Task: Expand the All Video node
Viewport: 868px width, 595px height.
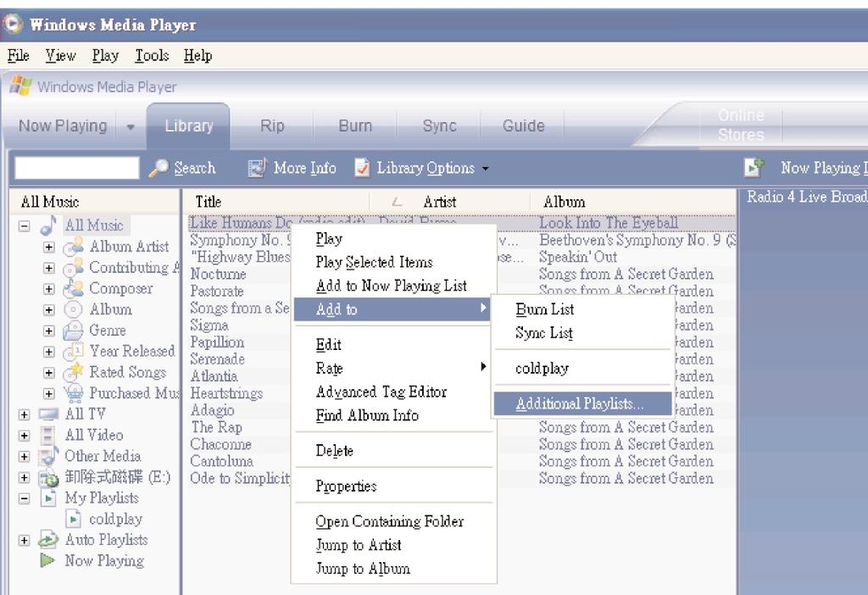Action: [x=24, y=436]
